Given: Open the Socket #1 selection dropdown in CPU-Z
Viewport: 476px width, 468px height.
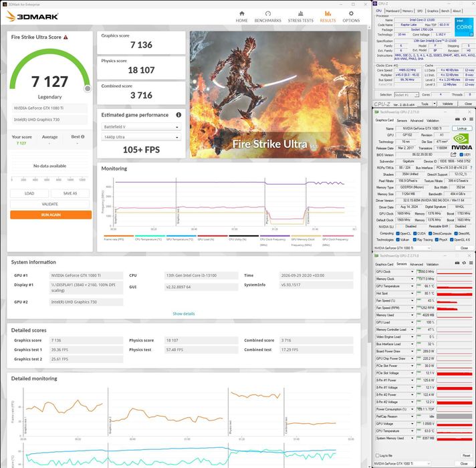Looking at the screenshot, I should pos(406,95).
